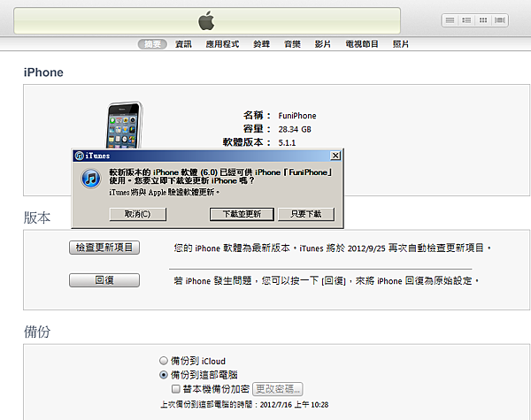Click the iTunes title bar icon
The image size is (531, 420).
80,156
